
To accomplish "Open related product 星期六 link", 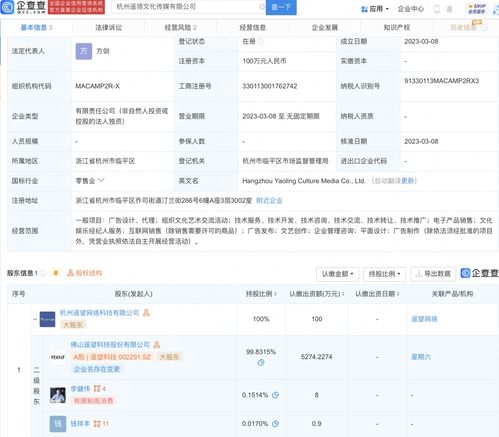I will pos(421,357).
